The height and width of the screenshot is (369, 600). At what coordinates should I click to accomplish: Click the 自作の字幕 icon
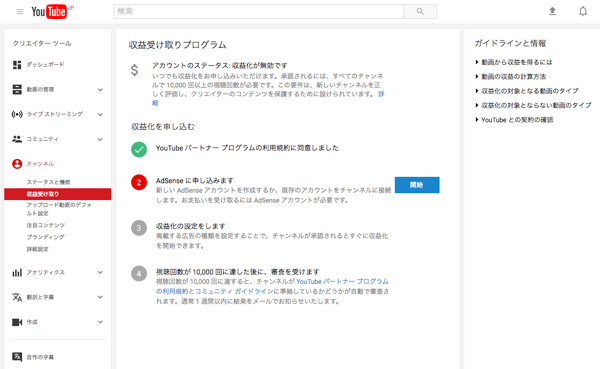pyautogui.click(x=17, y=357)
